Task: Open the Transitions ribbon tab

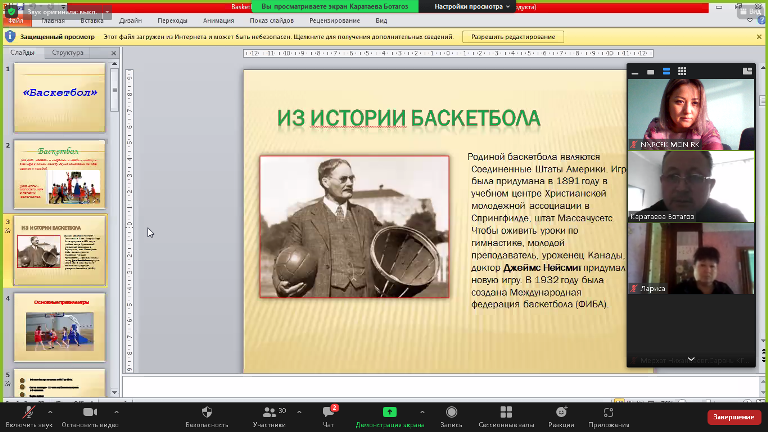Action: click(x=172, y=21)
